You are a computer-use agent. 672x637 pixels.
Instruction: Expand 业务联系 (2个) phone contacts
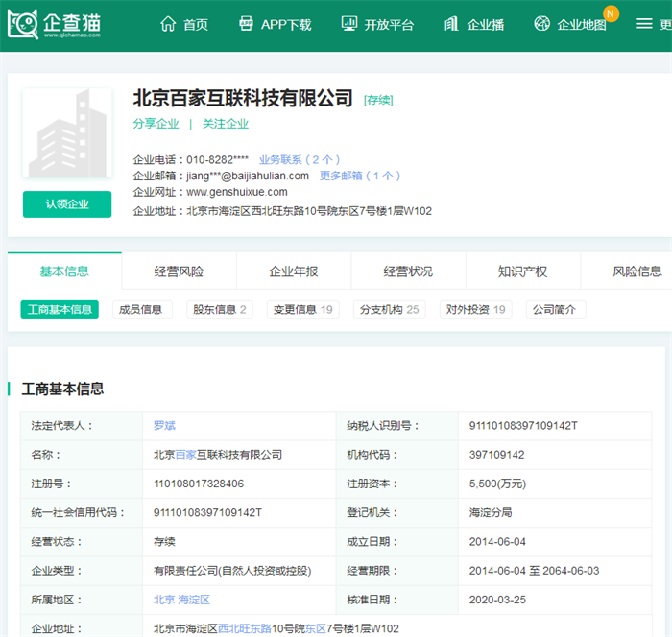[300, 159]
